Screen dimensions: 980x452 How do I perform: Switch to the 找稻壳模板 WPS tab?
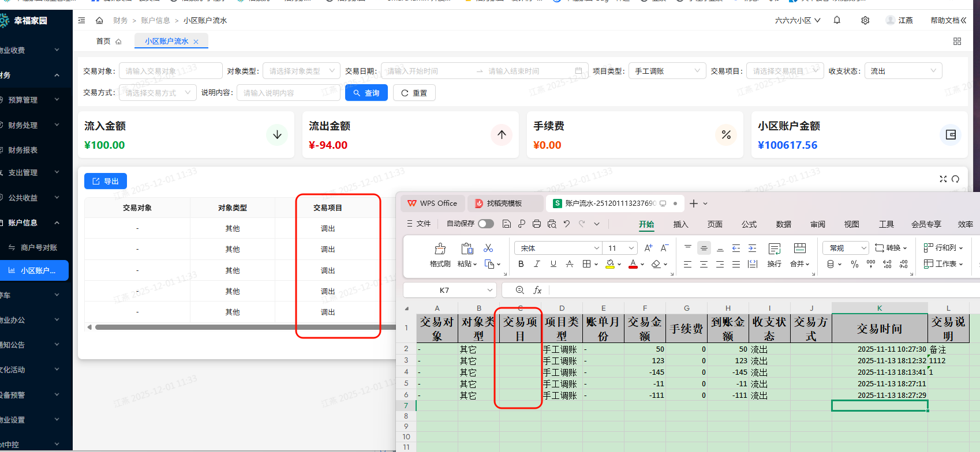click(504, 203)
